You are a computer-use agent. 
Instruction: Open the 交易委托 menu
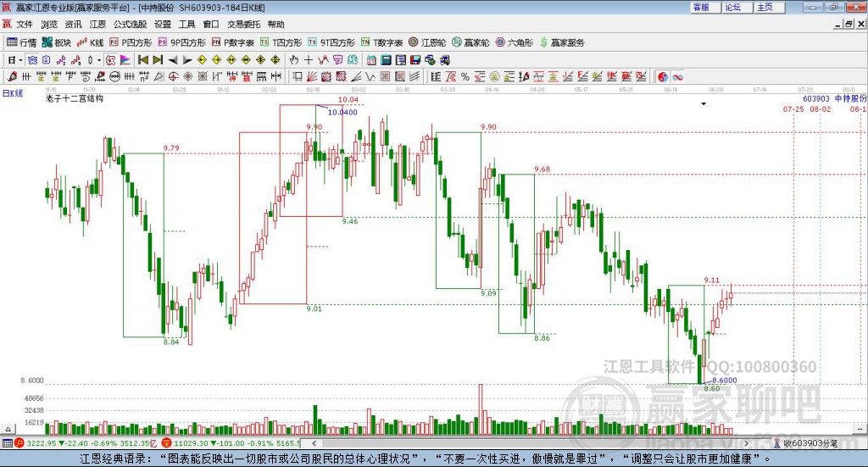[243, 25]
